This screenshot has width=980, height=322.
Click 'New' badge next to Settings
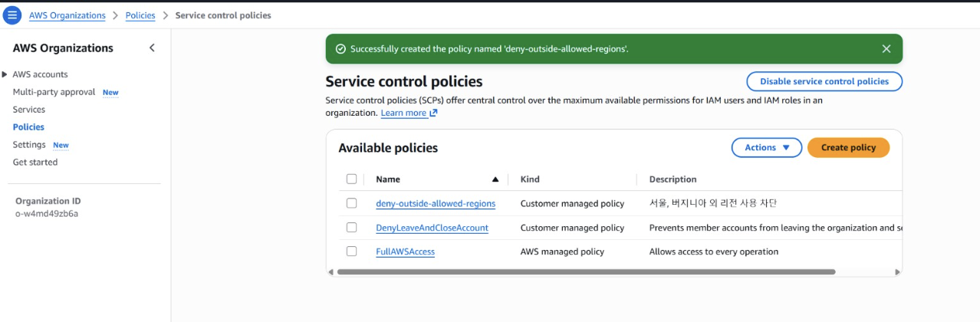point(61,146)
